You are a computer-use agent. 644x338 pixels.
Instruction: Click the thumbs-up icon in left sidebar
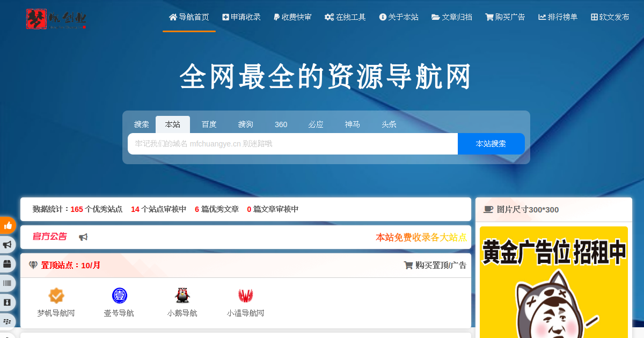point(8,225)
